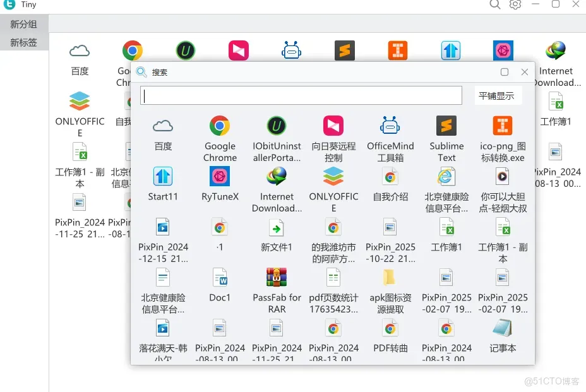Open Sublime Text
Viewport: 586px width, 392px height.
[x=446, y=126]
